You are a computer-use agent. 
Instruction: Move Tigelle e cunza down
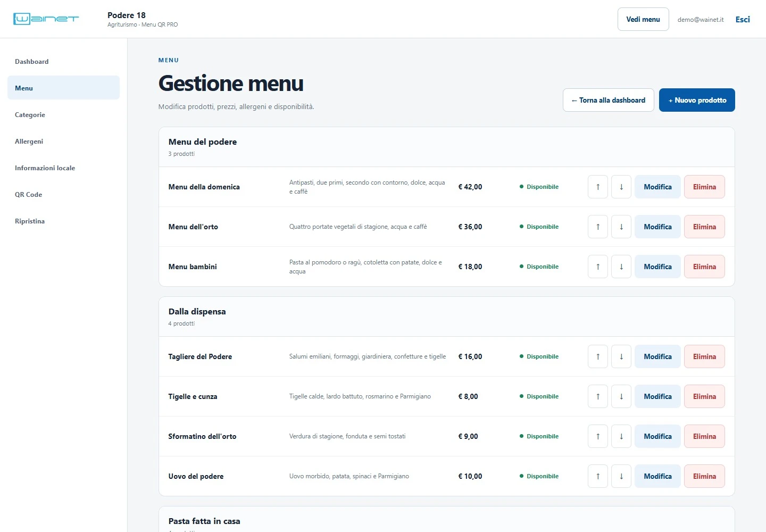(x=621, y=396)
